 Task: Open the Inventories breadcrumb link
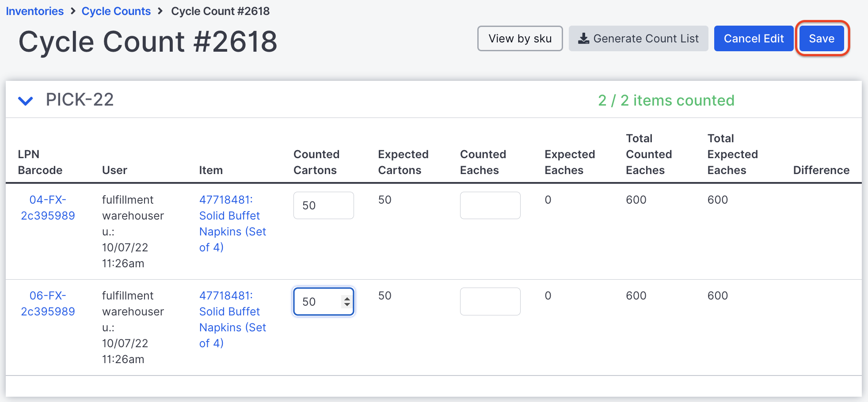click(34, 11)
